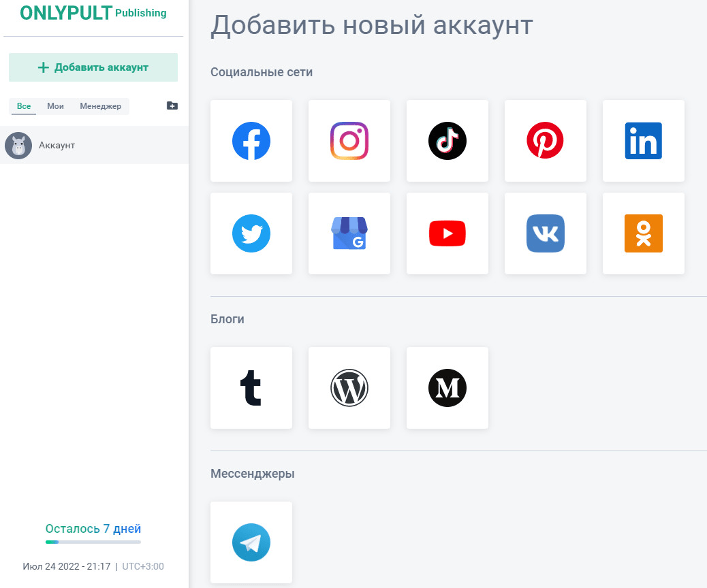Connect a YouTube channel
Screen dimensions: 707x588
pyautogui.click(x=447, y=233)
